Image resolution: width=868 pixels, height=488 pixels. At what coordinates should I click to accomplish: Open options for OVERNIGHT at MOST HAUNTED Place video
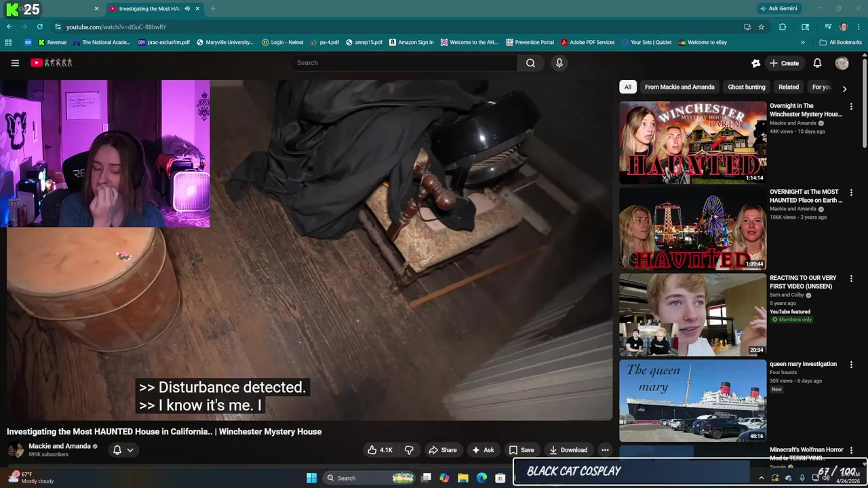pos(851,192)
